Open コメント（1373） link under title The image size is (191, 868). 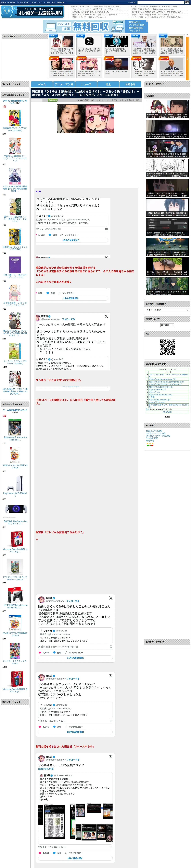click(103, 100)
